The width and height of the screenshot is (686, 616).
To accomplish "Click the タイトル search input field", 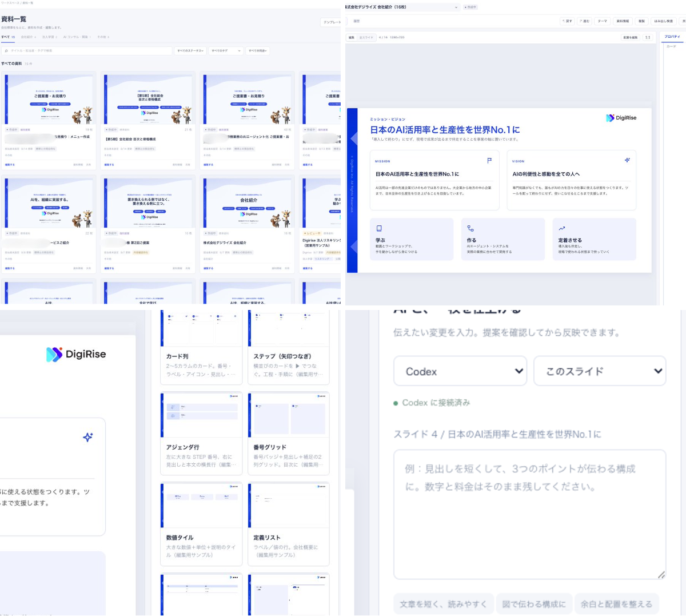I will tap(87, 51).
